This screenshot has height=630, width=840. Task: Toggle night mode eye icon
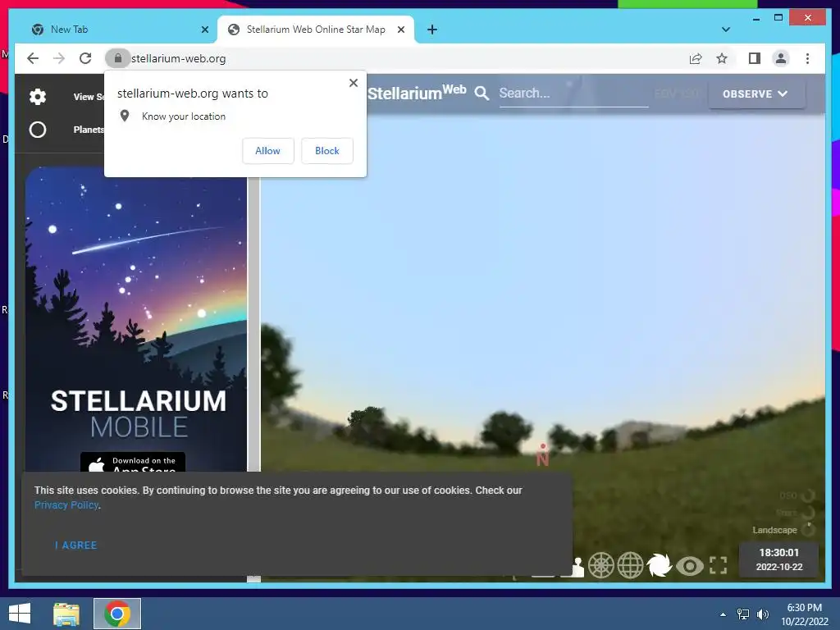(689, 566)
